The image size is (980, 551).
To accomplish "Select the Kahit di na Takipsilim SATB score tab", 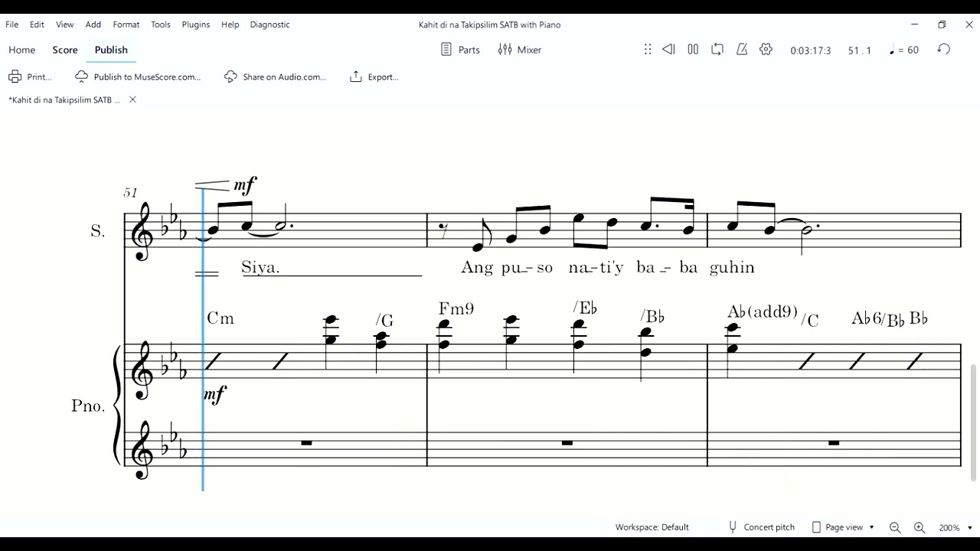I will pos(64,99).
